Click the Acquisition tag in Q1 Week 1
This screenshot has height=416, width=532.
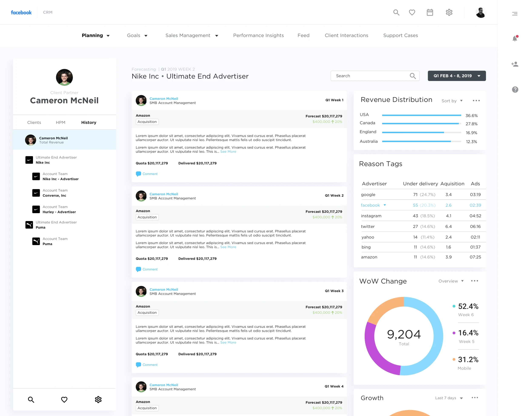point(147,122)
